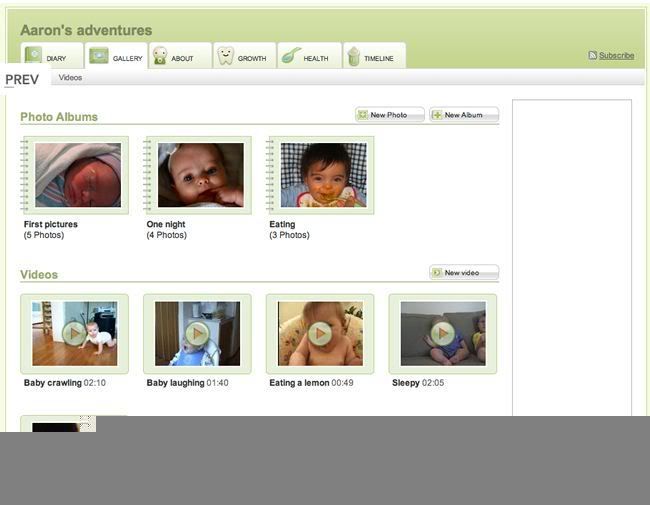Click the About baby face icon
Viewport: 650px width, 505px height.
pyautogui.click(x=160, y=56)
